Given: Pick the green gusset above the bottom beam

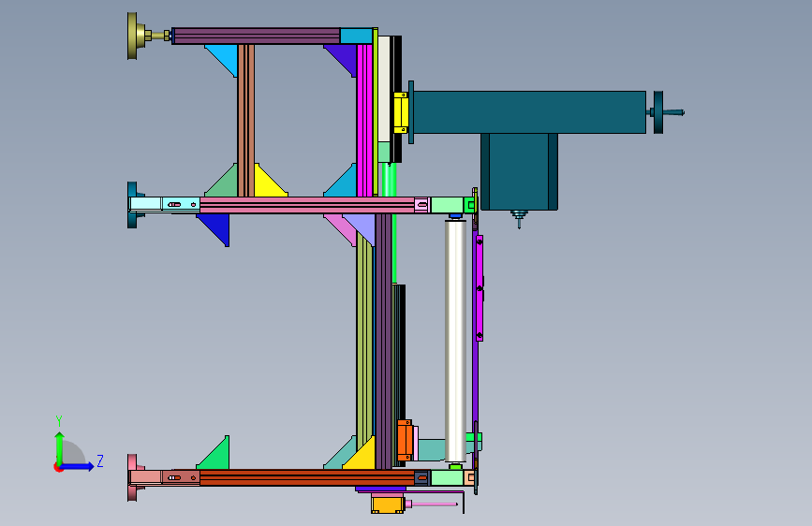Looking at the screenshot, I should [x=216, y=456].
